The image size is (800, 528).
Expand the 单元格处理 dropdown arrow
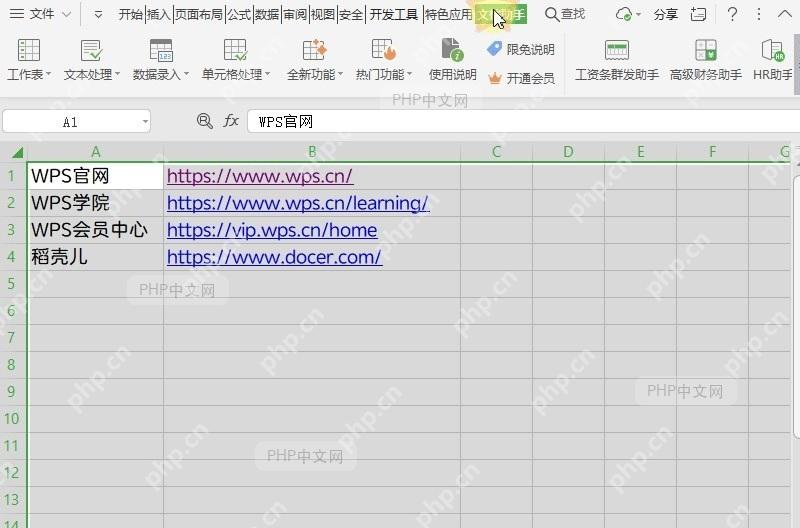(x=267, y=74)
